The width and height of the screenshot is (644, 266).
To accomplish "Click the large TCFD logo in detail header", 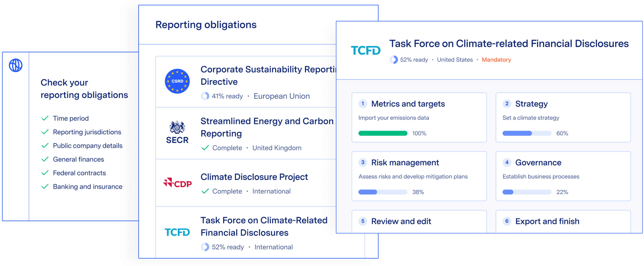I will [365, 50].
